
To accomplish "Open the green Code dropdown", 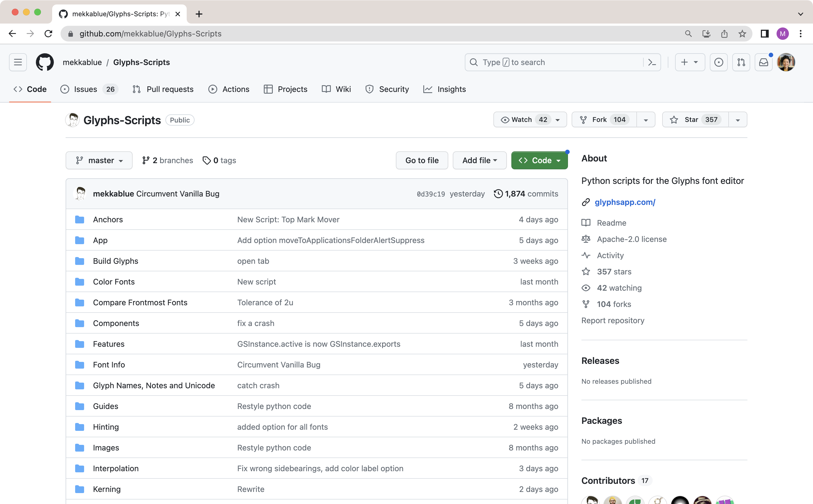I will pyautogui.click(x=539, y=160).
